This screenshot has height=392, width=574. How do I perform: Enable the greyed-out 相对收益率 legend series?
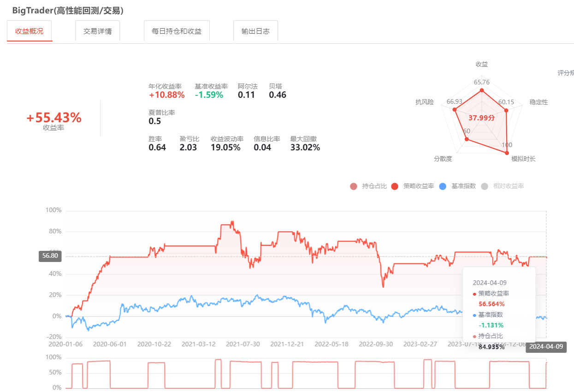pyautogui.click(x=503, y=186)
